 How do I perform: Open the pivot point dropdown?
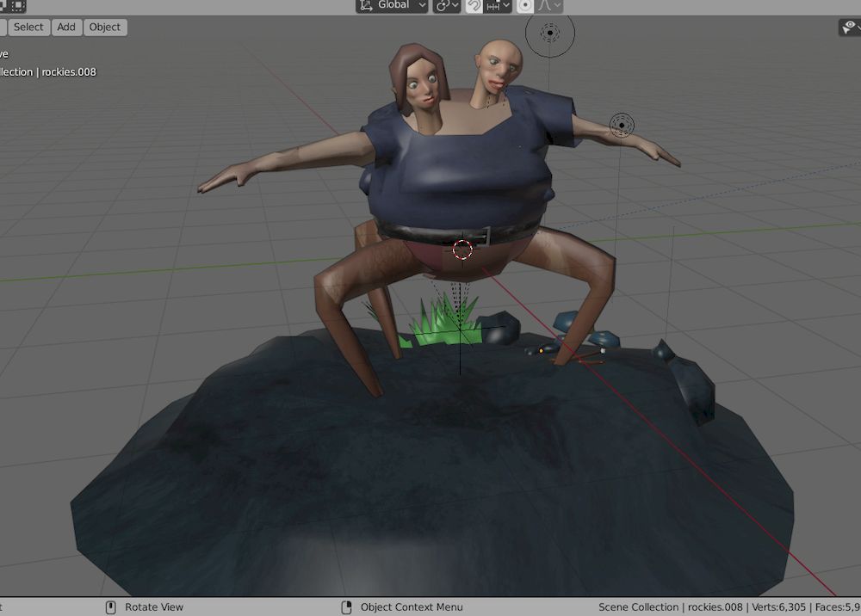(446, 5)
